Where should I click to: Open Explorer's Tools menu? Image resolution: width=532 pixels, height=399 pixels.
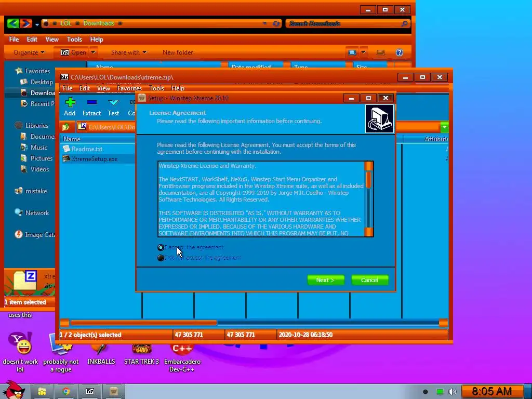pyautogui.click(x=74, y=39)
